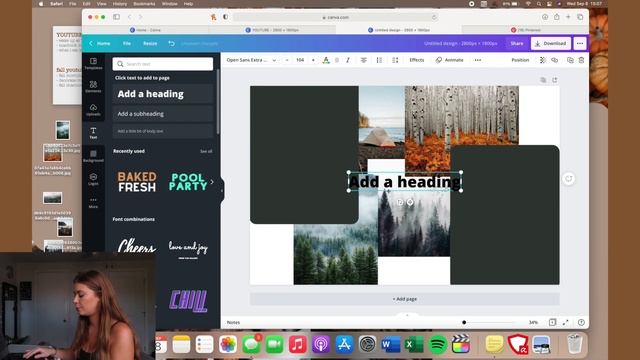Image resolution: width=640 pixels, height=360 pixels.
Task: Open the Uploads panel in sidebar
Action: point(93,109)
